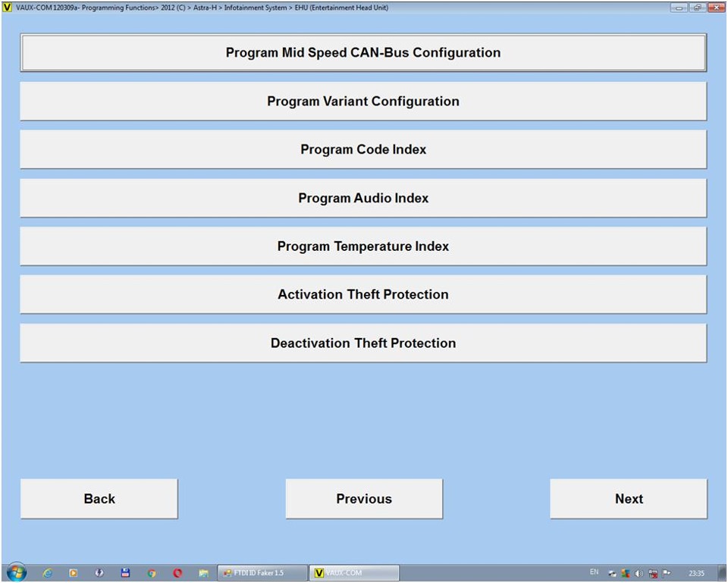The width and height of the screenshot is (728, 583).
Task: Select Program Temperature Index
Action: tap(363, 246)
